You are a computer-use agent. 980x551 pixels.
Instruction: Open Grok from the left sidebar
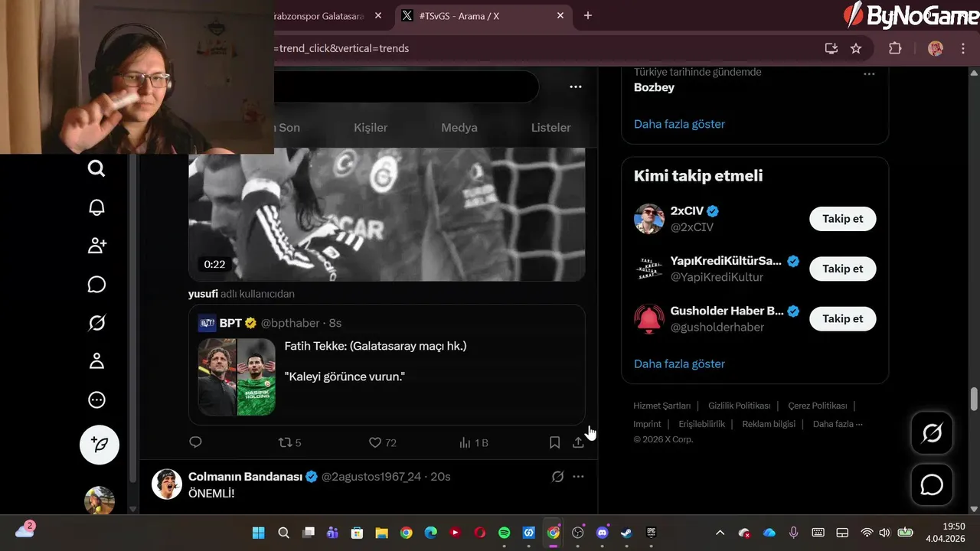tap(96, 323)
